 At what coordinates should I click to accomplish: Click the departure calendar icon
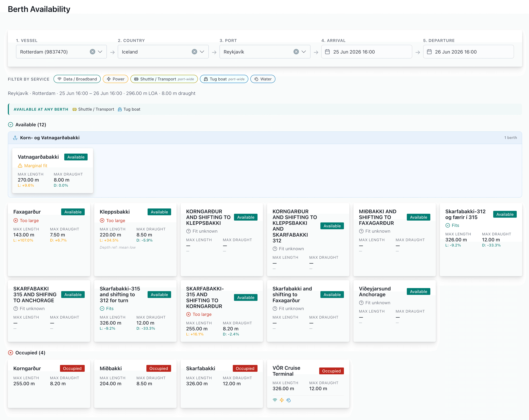[429, 52]
